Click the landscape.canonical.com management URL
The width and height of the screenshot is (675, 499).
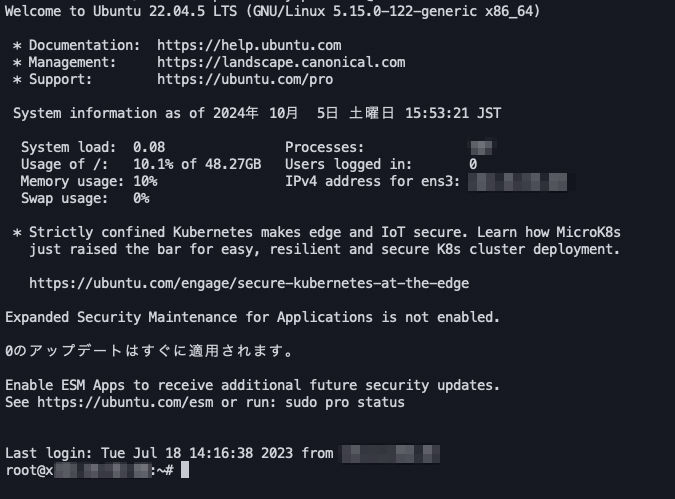281,62
